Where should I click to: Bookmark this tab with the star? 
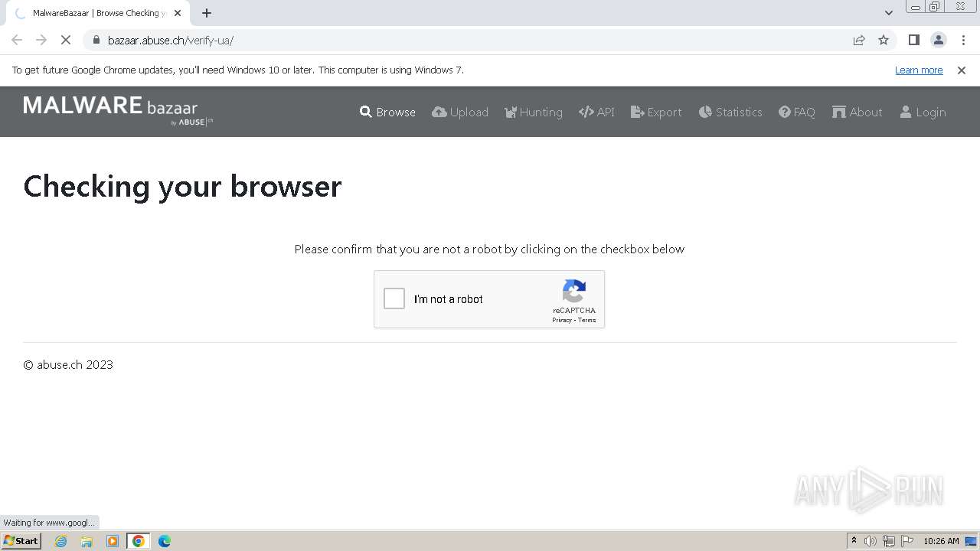(x=884, y=40)
